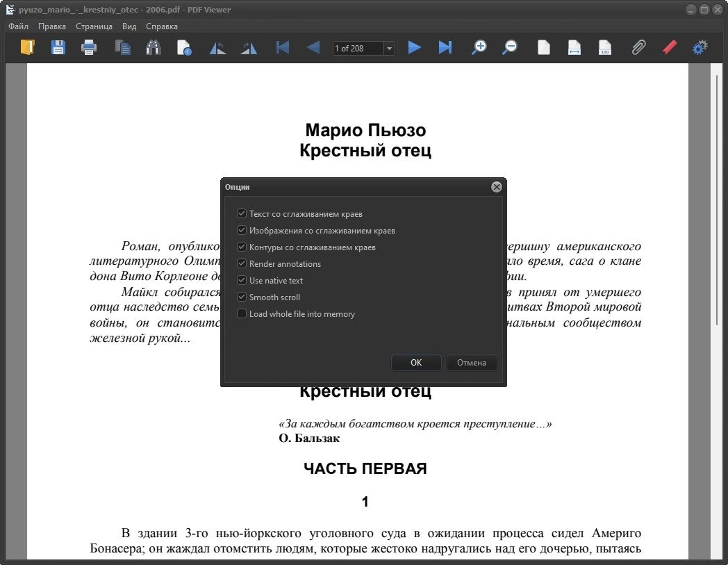728x565 pixels.
Task: Jump to the last page
Action: (445, 47)
